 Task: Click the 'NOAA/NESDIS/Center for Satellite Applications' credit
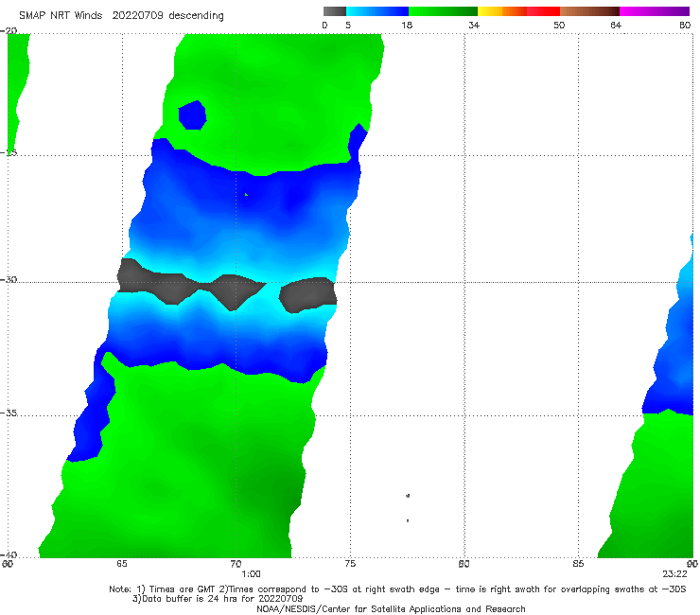coord(391,609)
